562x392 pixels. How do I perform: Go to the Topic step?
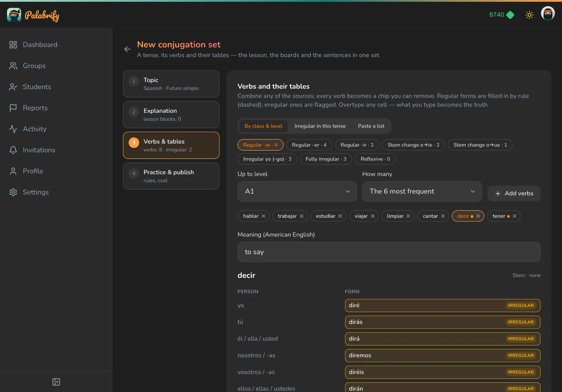click(171, 84)
